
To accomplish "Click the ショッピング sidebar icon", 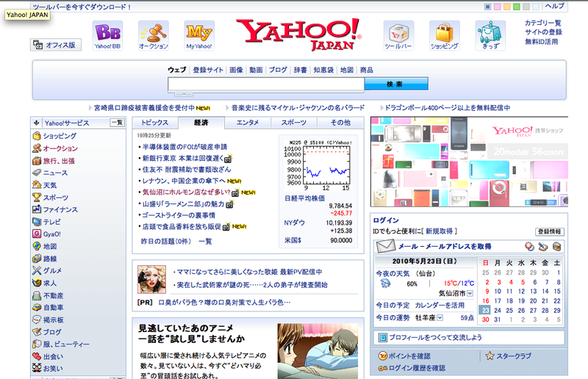I will [x=36, y=136].
